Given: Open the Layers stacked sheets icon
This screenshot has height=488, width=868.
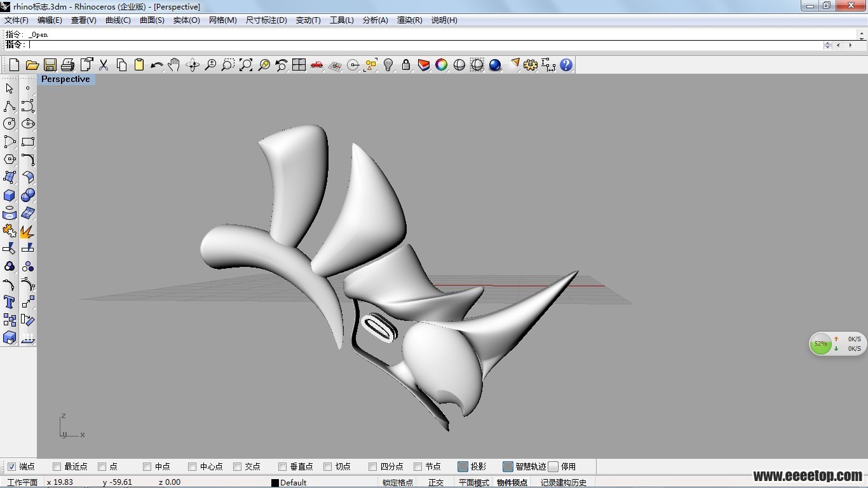Looking at the screenshot, I should (424, 65).
